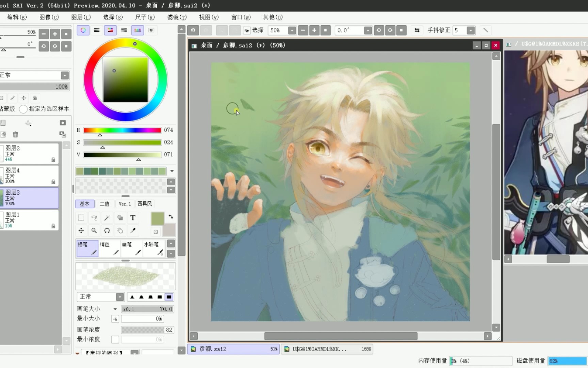Toggle lock layer icon
Screen dimensions: 588x368
[35, 98]
